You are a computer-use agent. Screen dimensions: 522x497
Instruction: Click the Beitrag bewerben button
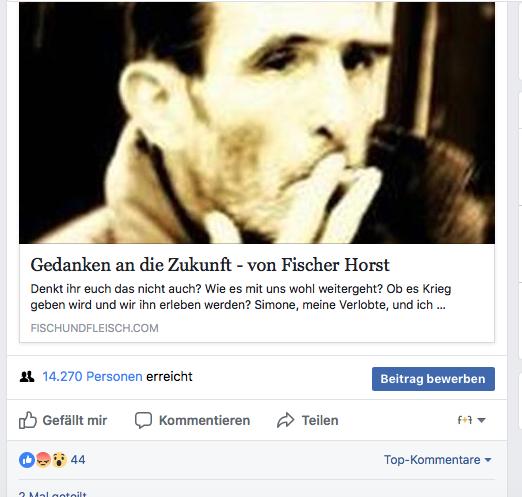pos(433,379)
